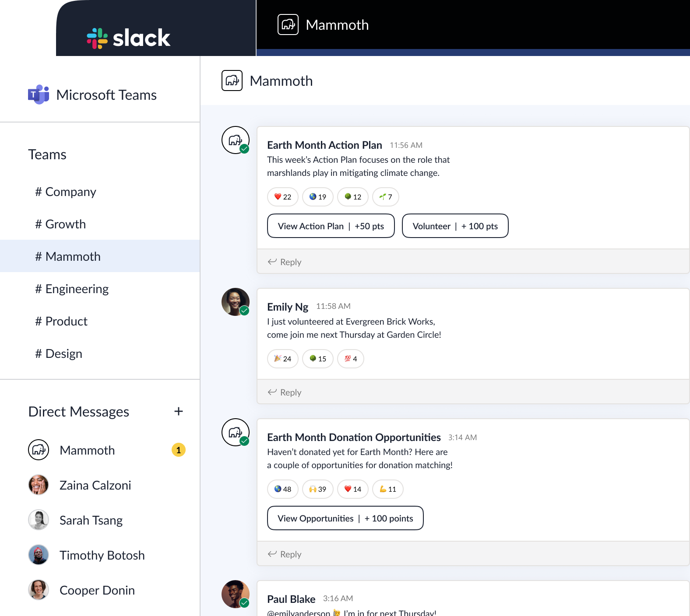Screen dimensions: 690x616
Task: Click Emily Ng's profile photo
Action: 236,302
